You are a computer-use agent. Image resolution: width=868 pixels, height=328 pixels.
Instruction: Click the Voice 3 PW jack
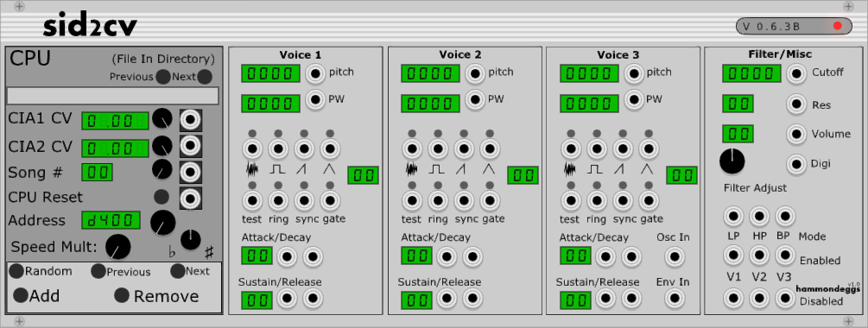[x=634, y=100]
